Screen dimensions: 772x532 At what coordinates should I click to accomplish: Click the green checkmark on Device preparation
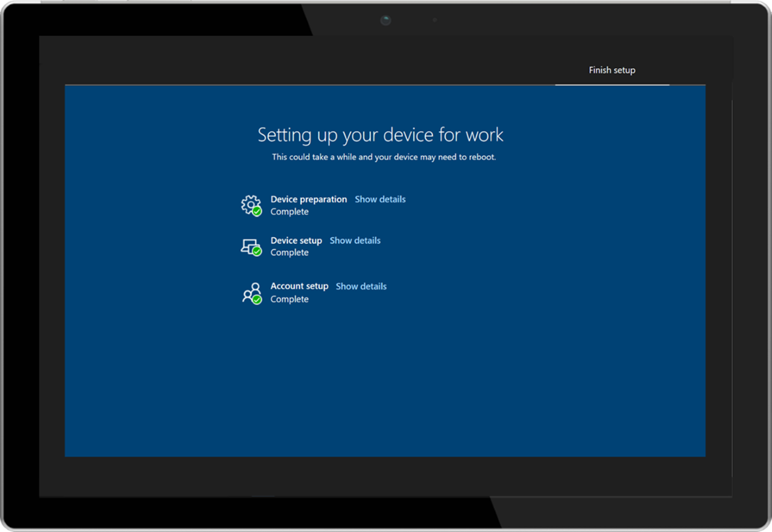257,211
